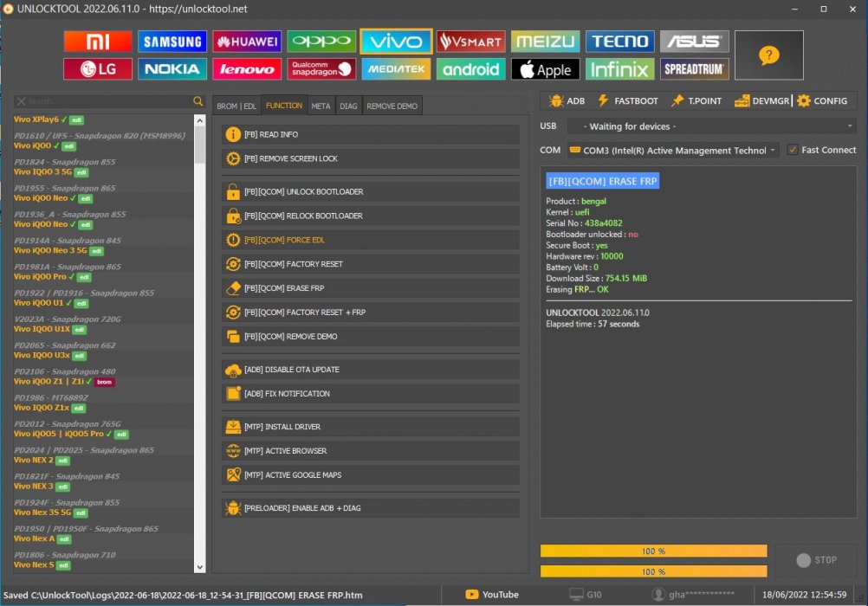Click the STOP button
The width and height of the screenshot is (868, 606).
click(x=817, y=560)
